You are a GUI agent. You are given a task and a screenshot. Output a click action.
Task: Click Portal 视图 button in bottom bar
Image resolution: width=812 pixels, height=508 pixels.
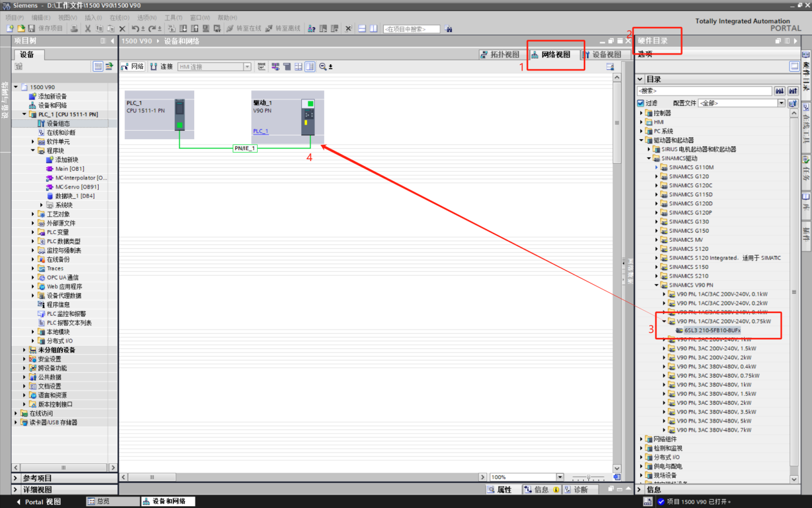pyautogui.click(x=38, y=502)
